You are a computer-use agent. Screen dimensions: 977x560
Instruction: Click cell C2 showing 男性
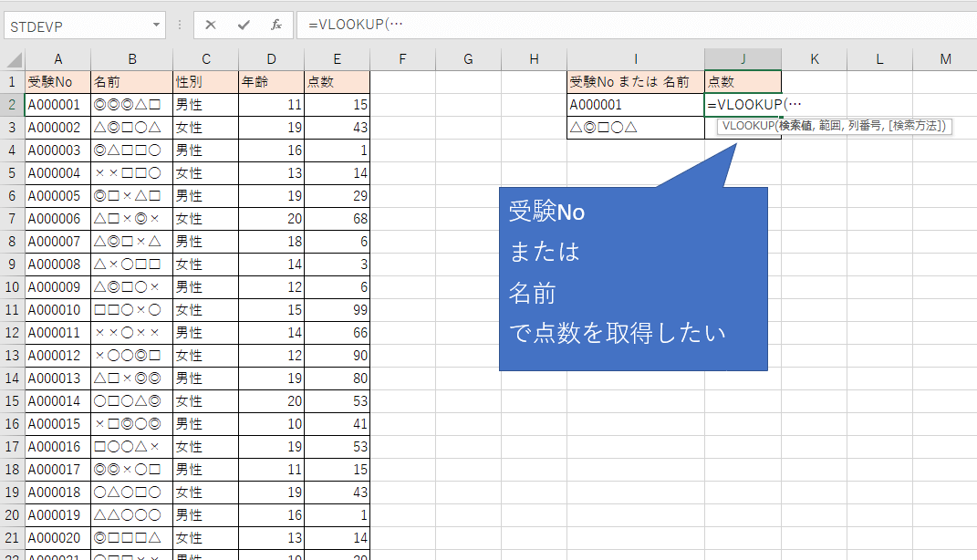coord(205,104)
